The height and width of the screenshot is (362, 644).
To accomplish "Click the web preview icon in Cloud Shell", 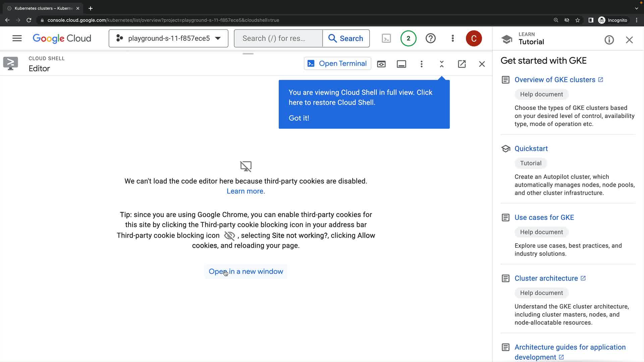I will (x=381, y=64).
